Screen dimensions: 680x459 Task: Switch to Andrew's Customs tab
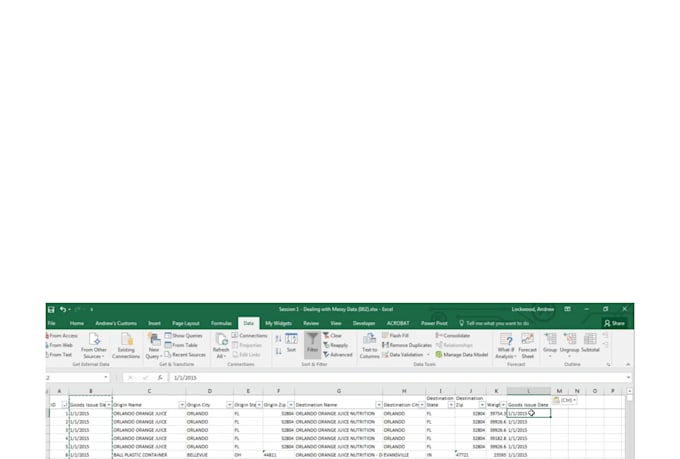click(116, 323)
